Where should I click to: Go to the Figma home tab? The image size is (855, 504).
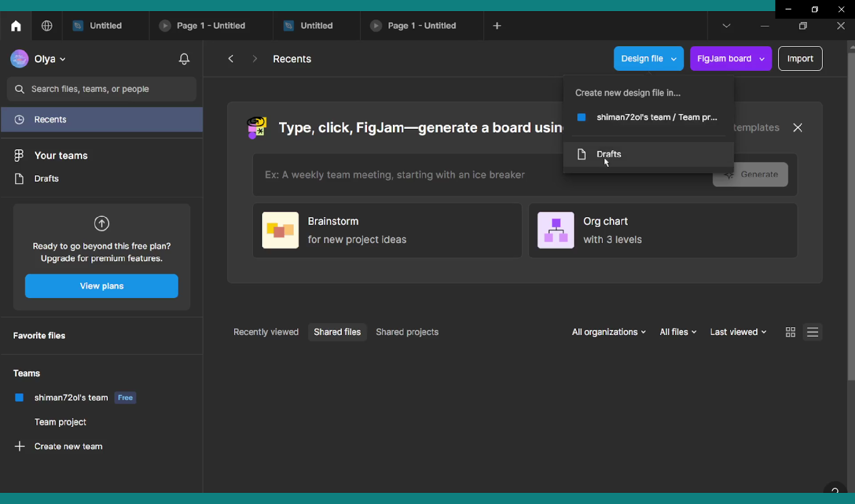click(x=16, y=26)
